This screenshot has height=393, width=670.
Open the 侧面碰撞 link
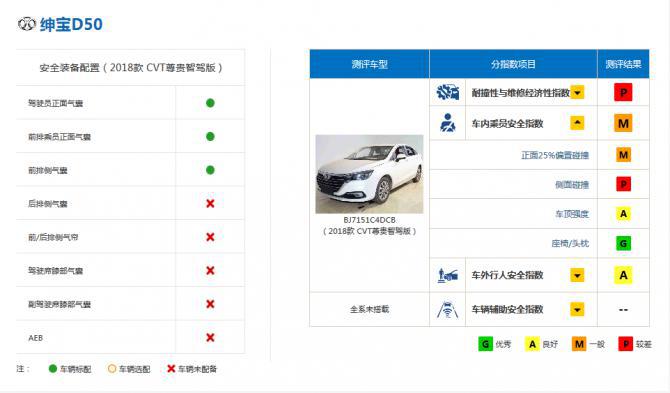[572, 185]
